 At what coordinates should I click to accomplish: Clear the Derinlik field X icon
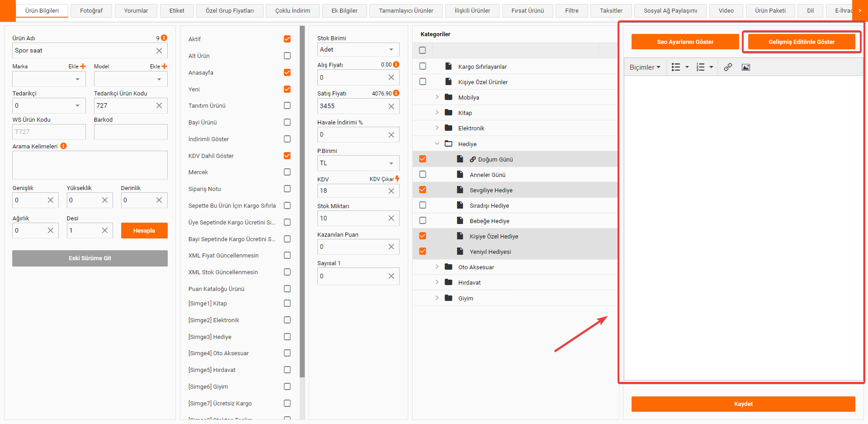[159, 200]
